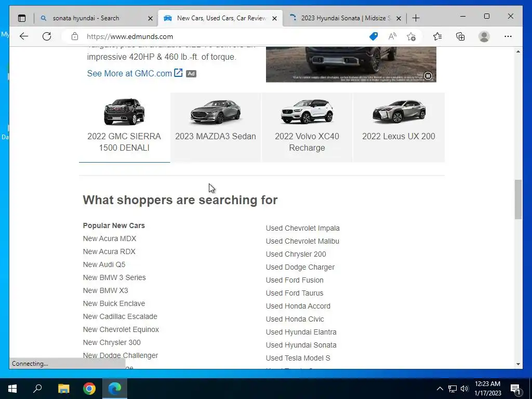This screenshot has width=532, height=399.
Task: Open the notification center icon
Action: tap(515, 389)
